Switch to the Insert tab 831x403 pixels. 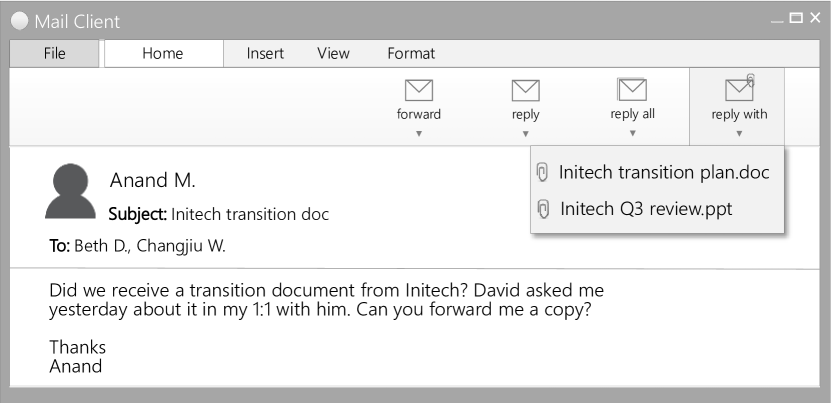tap(265, 54)
